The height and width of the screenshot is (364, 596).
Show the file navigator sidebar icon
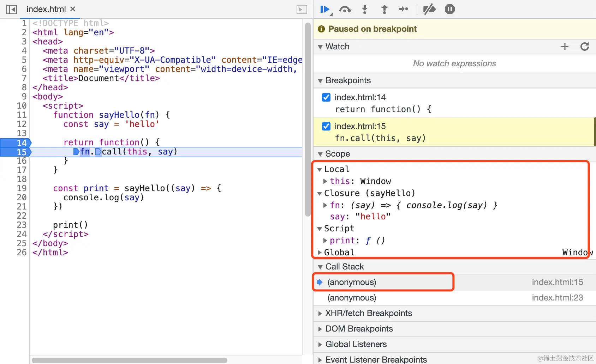coord(12,9)
